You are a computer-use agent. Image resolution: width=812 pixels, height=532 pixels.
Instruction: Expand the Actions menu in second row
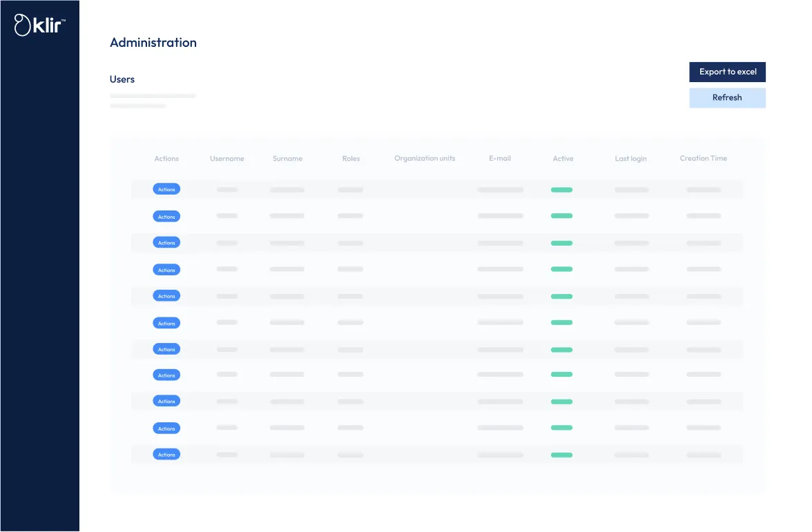(166, 217)
